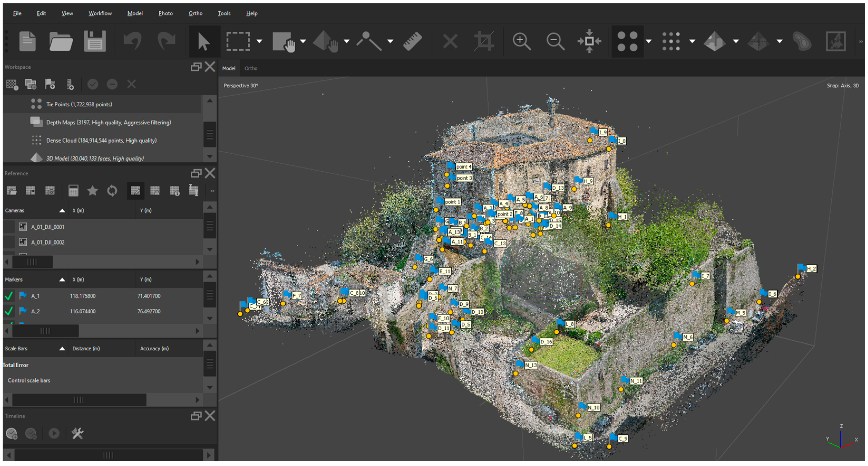Select the Ruler measurement tool
868x466 pixels.
pos(412,41)
